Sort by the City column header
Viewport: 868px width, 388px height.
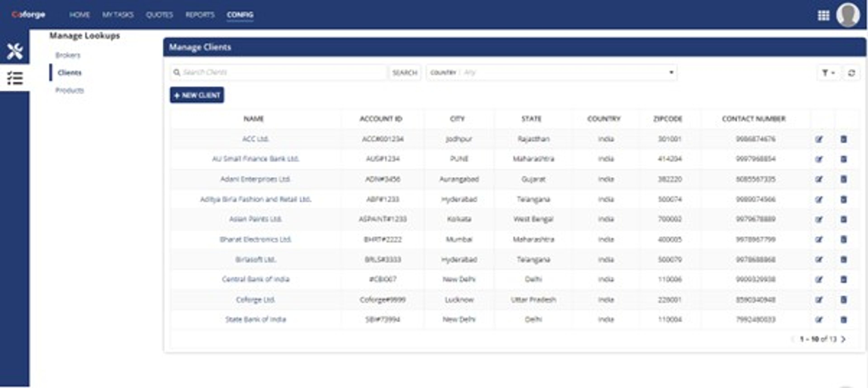457,119
